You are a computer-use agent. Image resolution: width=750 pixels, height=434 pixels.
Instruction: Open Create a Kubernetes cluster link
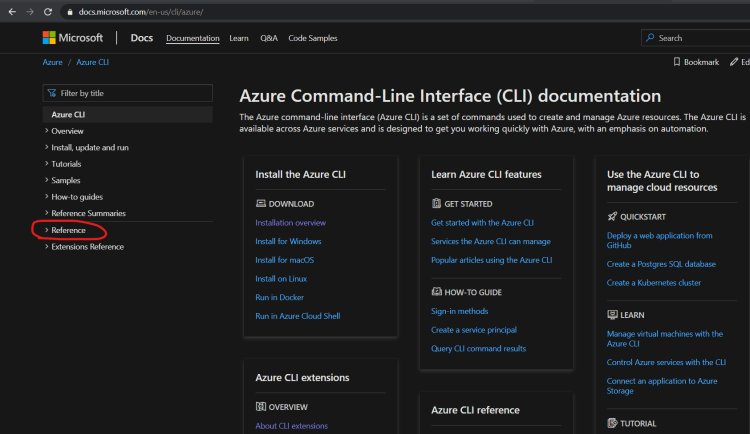[654, 283]
